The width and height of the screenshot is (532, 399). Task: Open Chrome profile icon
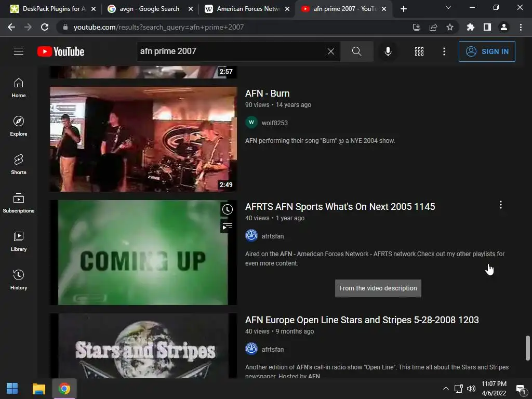tap(504, 27)
